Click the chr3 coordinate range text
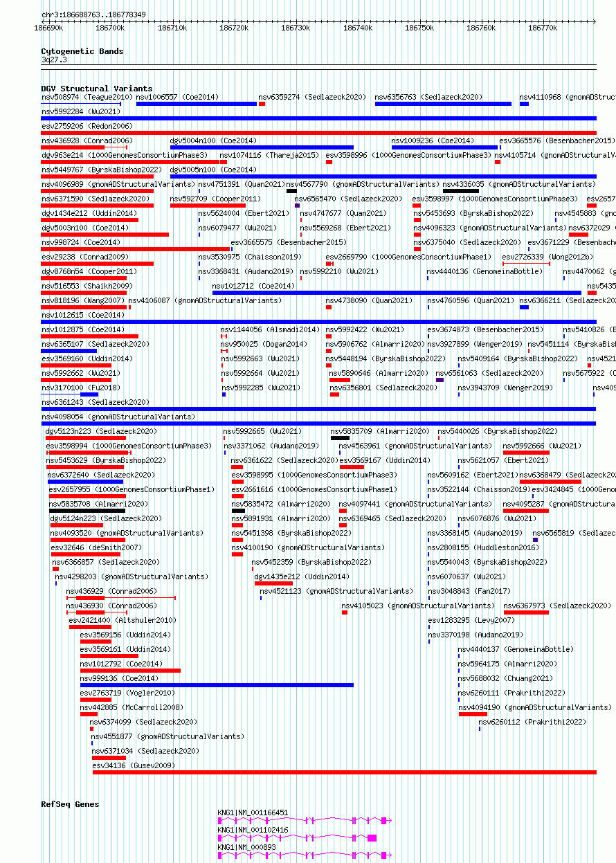The height and width of the screenshot is (863, 616). coord(93,14)
